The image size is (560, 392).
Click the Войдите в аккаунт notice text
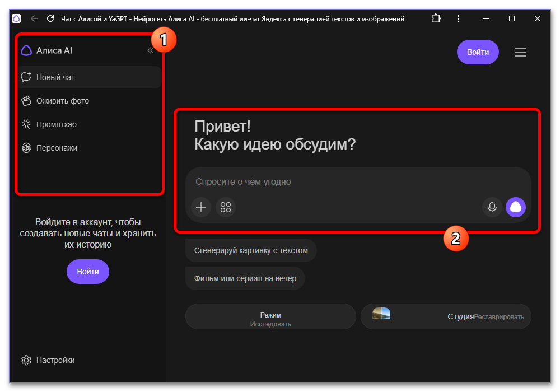click(x=88, y=234)
